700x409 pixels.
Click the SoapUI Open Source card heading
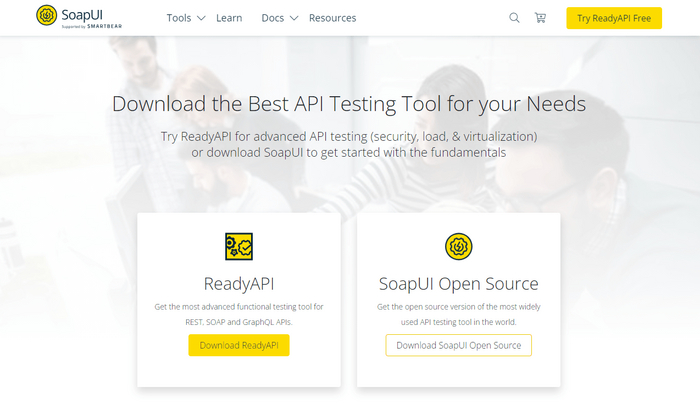[x=458, y=284]
